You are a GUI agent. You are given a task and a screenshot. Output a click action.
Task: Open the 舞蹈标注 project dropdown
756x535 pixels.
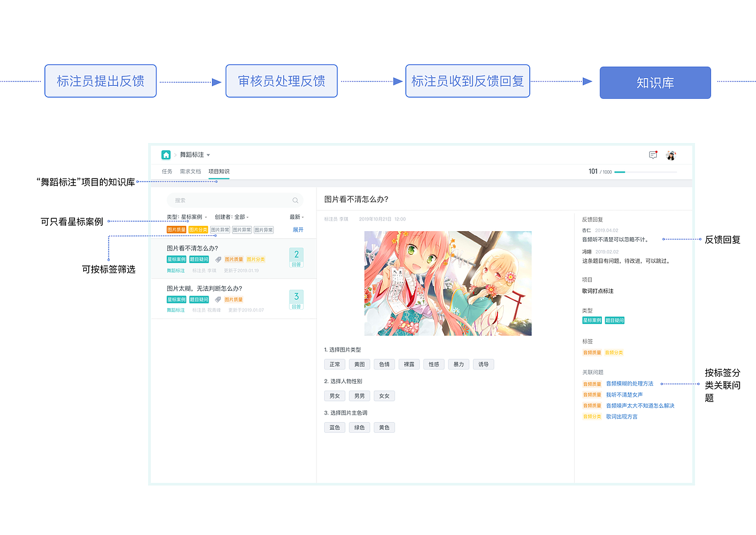(x=195, y=155)
